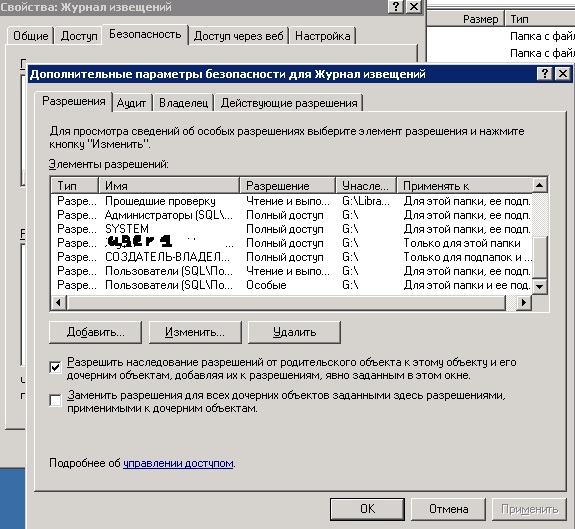This screenshot has width=575, height=529.
Task: Switch to the Разрешения tab
Action: 73,101
